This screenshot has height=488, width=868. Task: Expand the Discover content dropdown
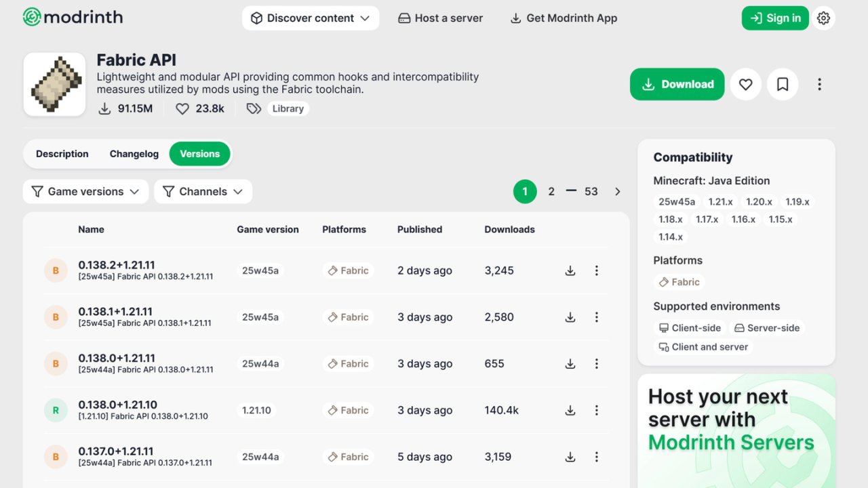tap(310, 18)
